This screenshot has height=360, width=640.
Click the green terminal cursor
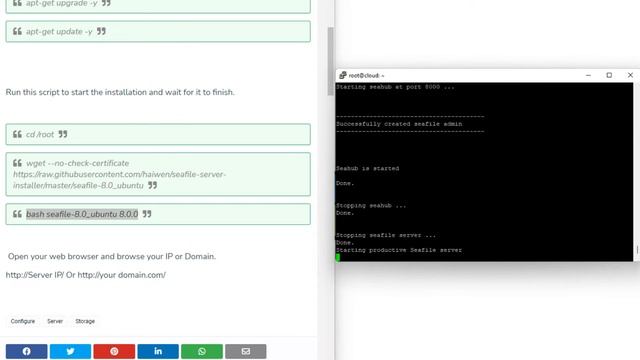pos(338,258)
